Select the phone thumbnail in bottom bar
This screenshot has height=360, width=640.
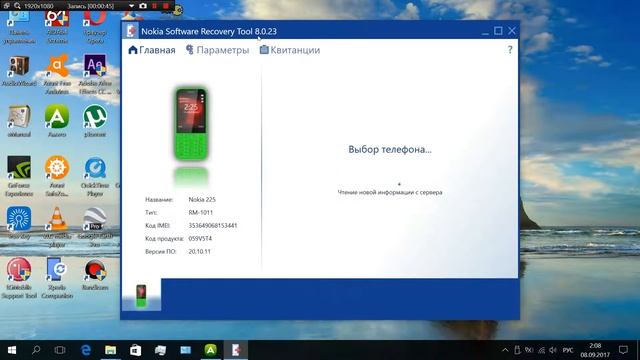coord(141,295)
